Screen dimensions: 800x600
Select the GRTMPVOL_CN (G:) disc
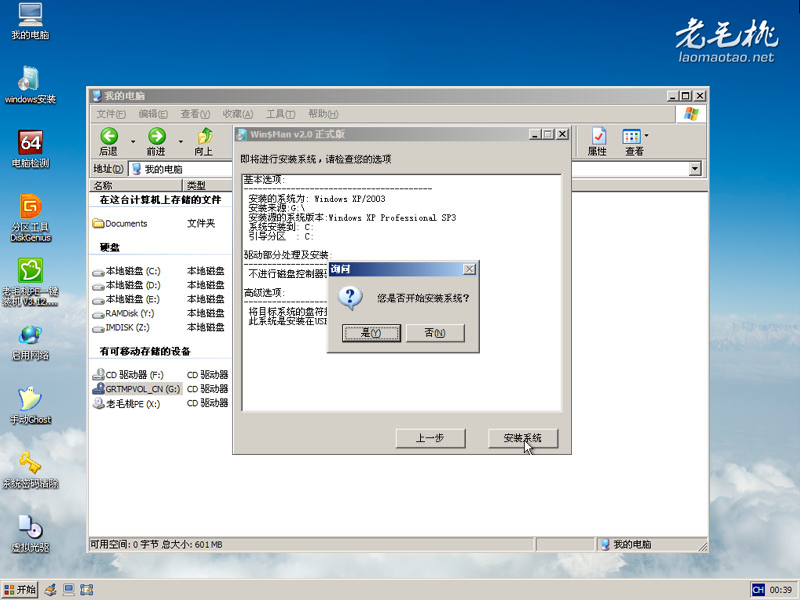(137, 389)
